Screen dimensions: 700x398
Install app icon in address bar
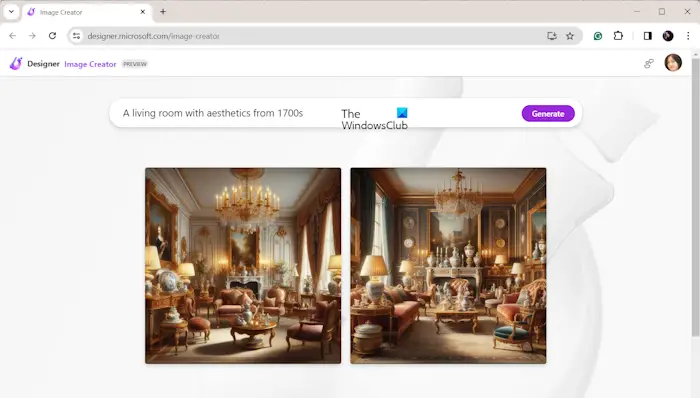[552, 36]
